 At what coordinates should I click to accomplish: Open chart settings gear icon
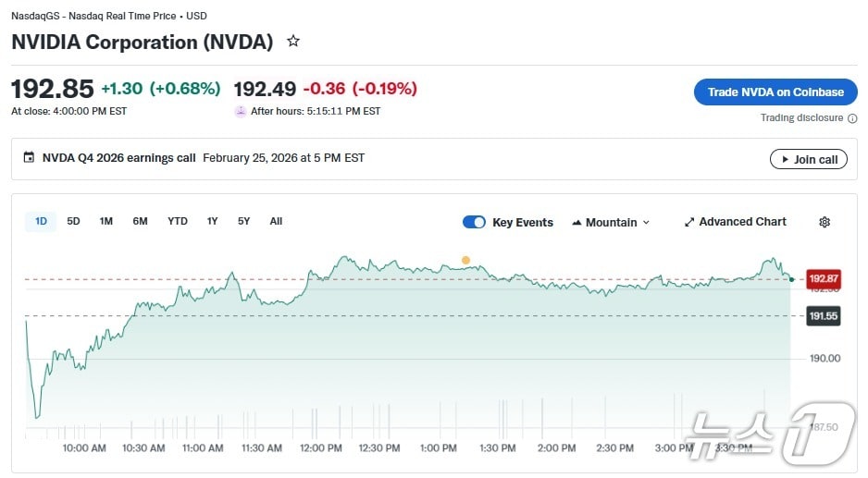pos(825,222)
